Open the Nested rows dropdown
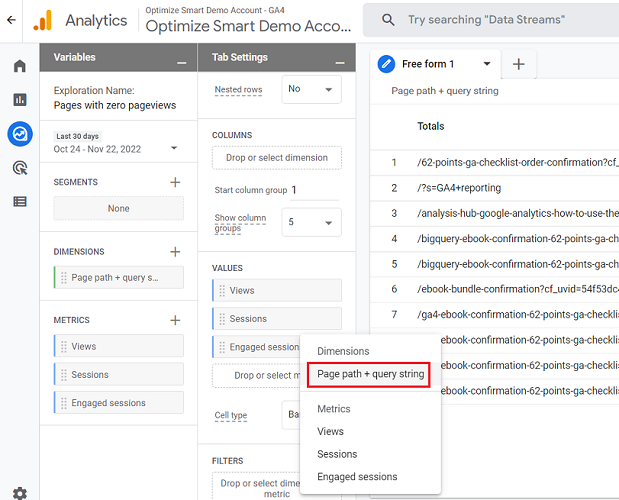 coord(311,90)
